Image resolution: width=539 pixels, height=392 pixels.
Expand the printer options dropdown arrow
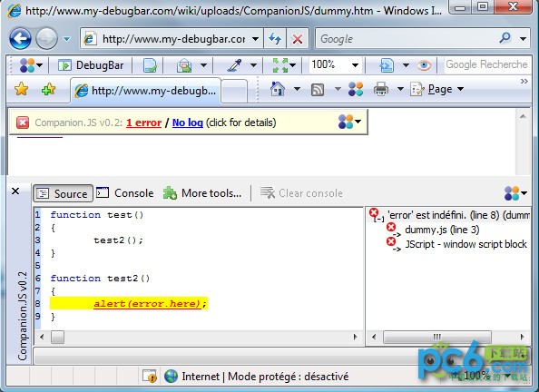(400, 89)
